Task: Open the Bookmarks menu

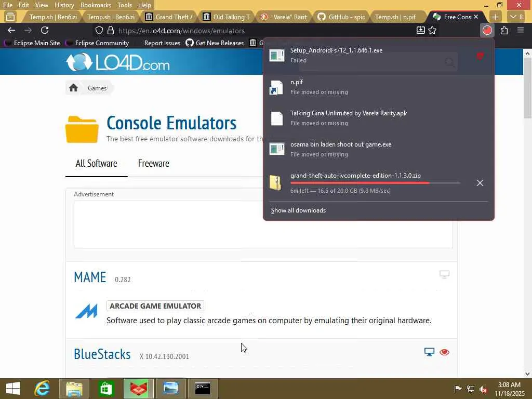Action: pyautogui.click(x=96, y=5)
